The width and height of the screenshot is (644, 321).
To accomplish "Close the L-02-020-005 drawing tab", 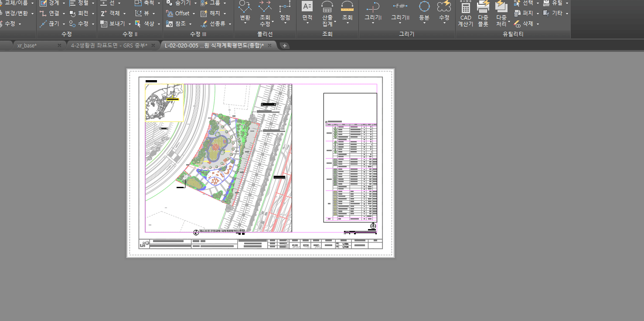I will (270, 45).
